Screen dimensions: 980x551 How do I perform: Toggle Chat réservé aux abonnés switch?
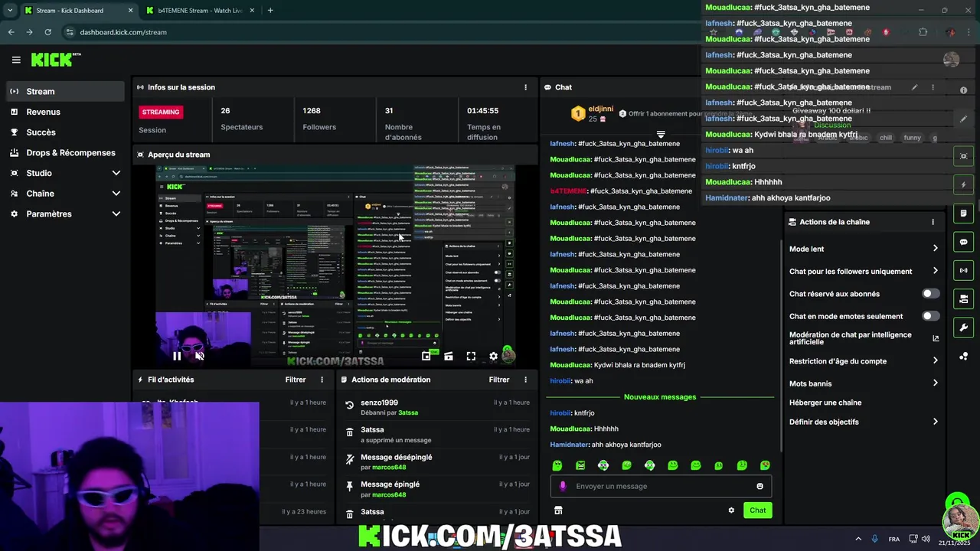coord(930,294)
